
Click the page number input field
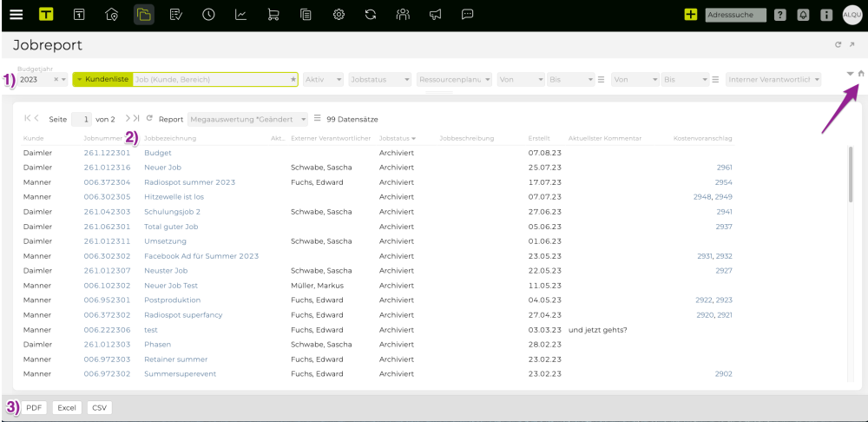click(82, 119)
